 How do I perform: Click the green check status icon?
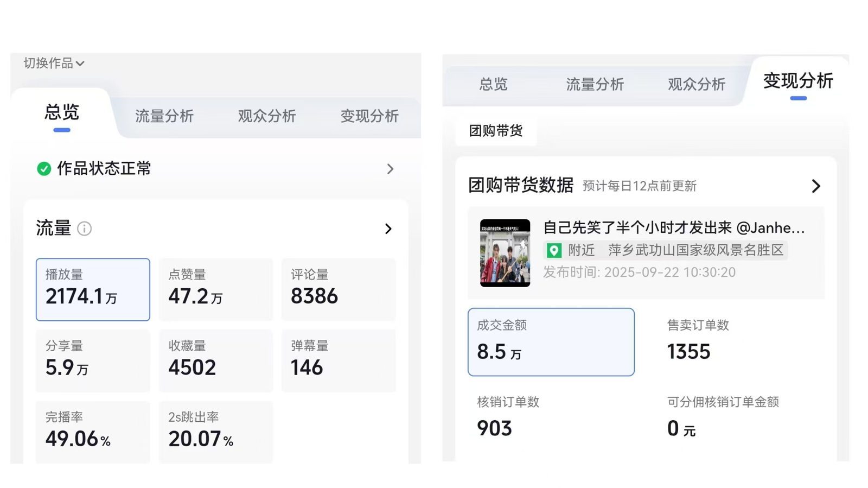[x=44, y=169]
